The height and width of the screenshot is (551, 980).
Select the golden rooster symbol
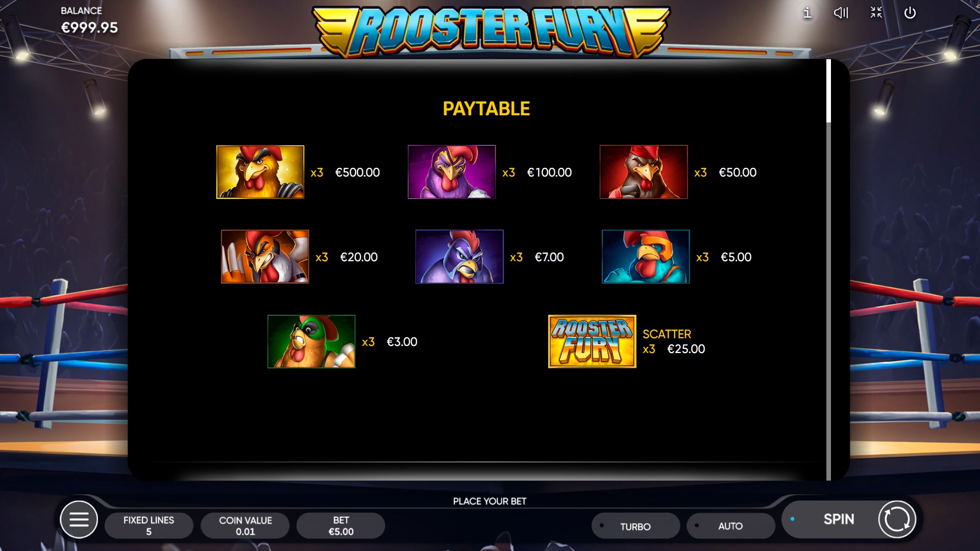(x=260, y=172)
